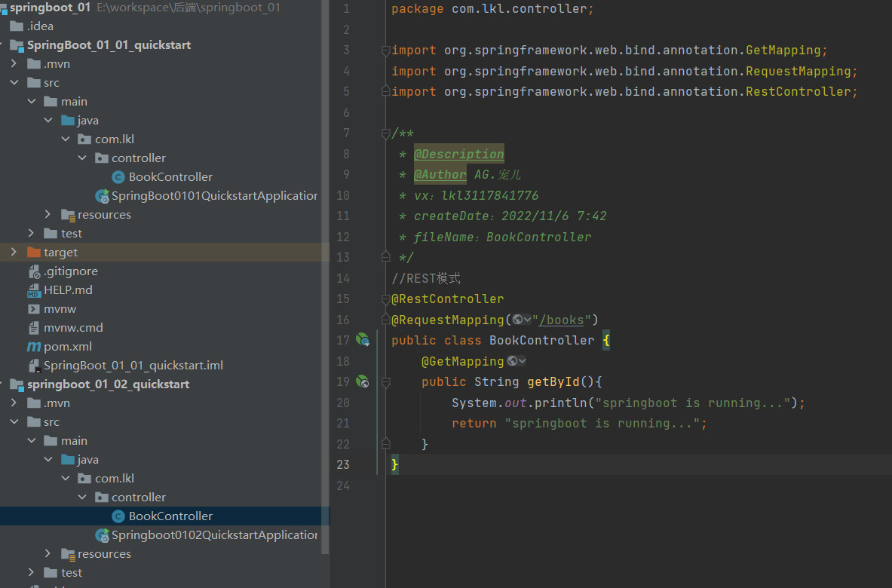Click the RestController import on line 5

[x=799, y=91]
